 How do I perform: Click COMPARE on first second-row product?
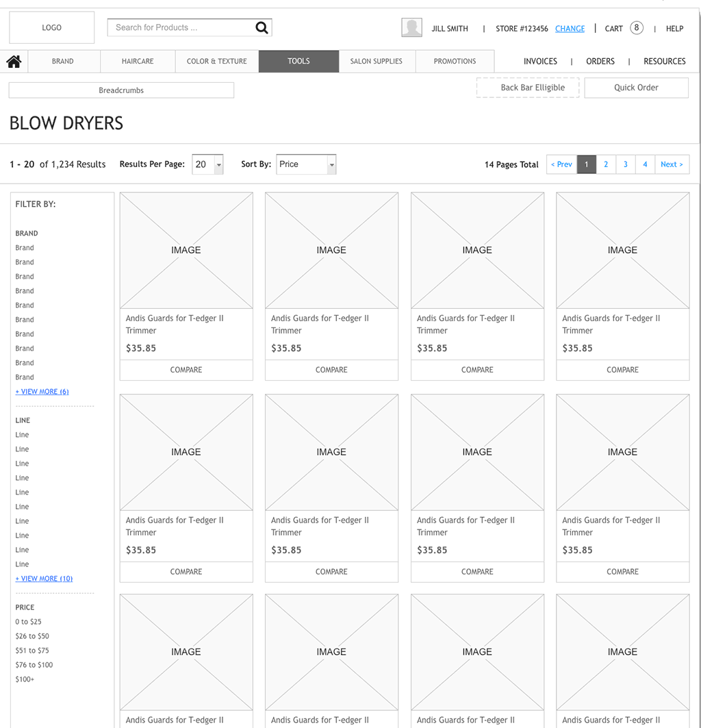[186, 572]
